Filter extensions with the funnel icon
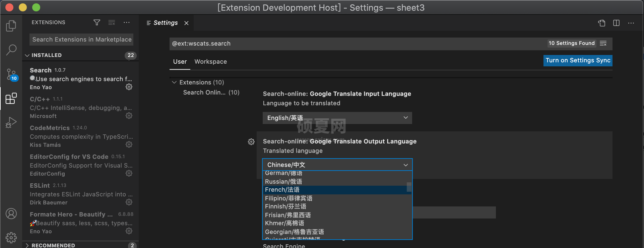The width and height of the screenshot is (644, 248). point(97,22)
